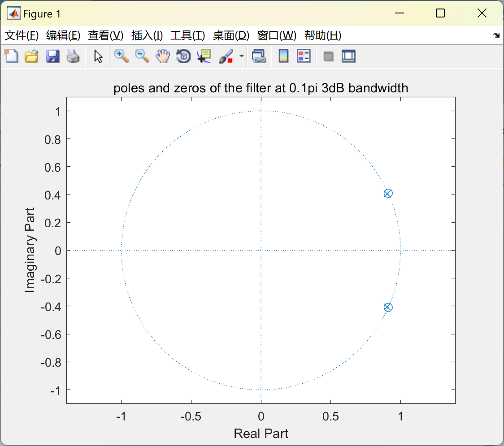Select the 'Imaginary Part' axis label
504x446 pixels.
click(x=30, y=250)
